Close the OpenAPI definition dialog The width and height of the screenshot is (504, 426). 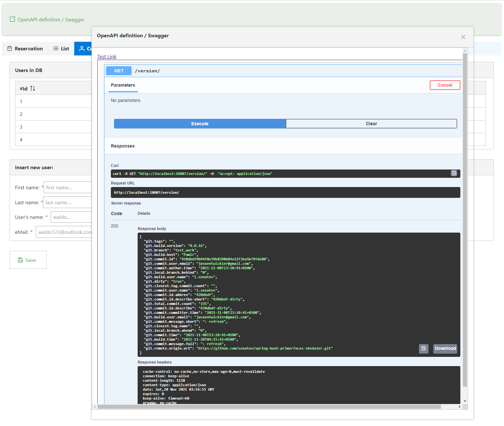click(x=463, y=37)
